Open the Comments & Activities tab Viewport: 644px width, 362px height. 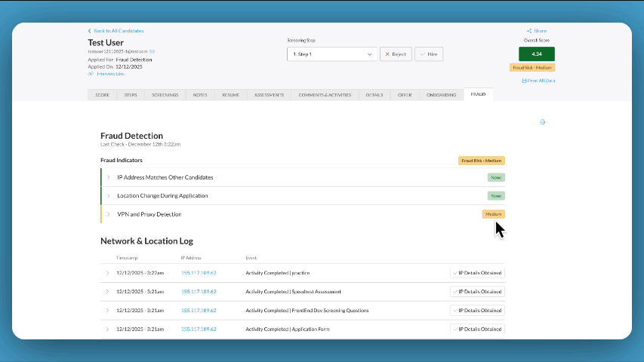(324, 95)
